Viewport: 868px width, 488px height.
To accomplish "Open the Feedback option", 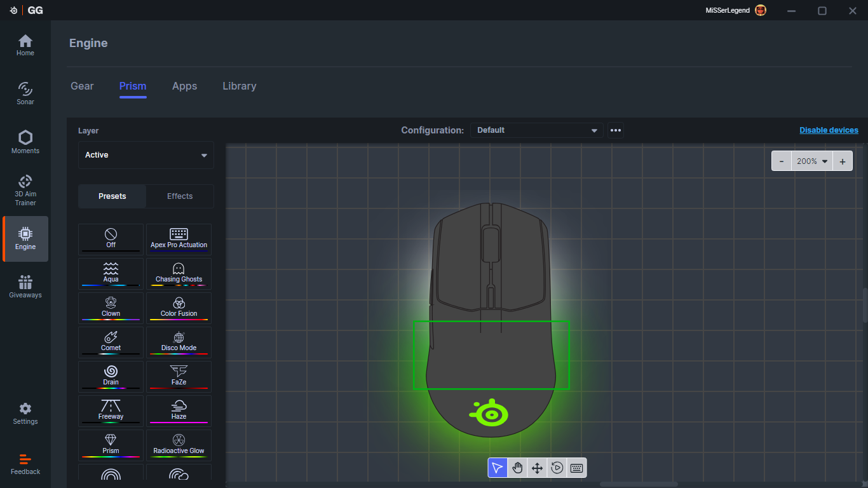I will pyautogui.click(x=25, y=464).
